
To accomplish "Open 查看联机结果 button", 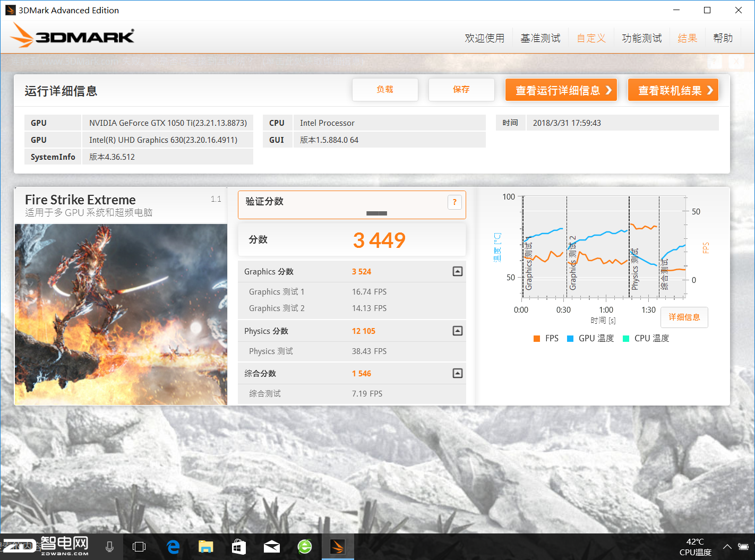I will (x=673, y=90).
